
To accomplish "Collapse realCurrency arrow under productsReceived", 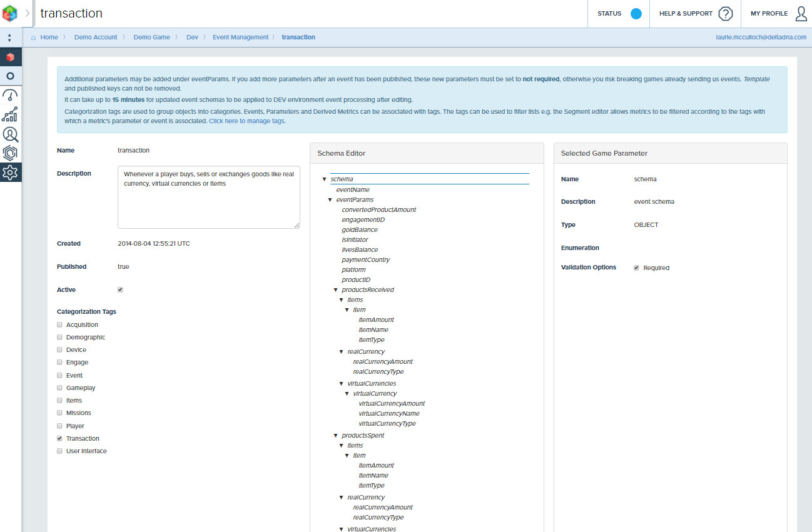I will coord(341,352).
